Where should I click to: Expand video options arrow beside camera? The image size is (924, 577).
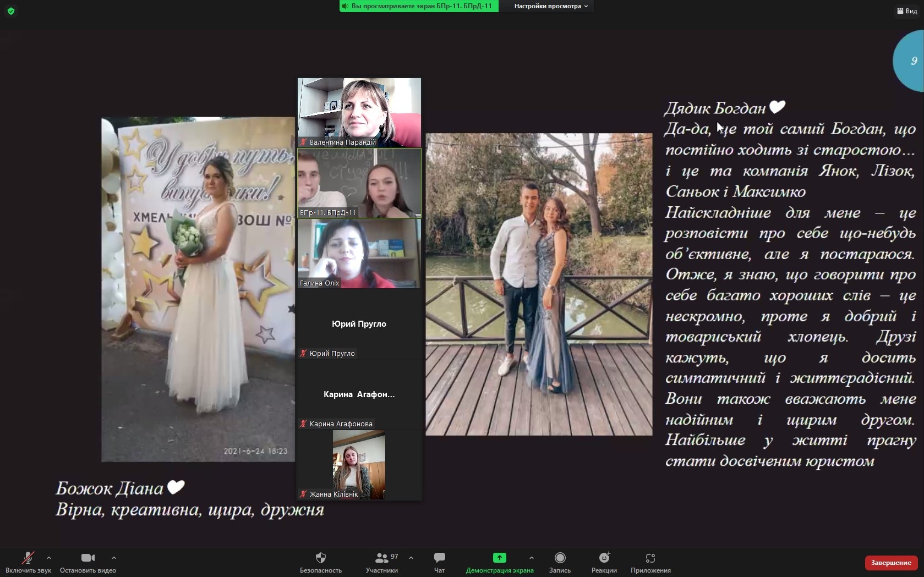point(113,557)
